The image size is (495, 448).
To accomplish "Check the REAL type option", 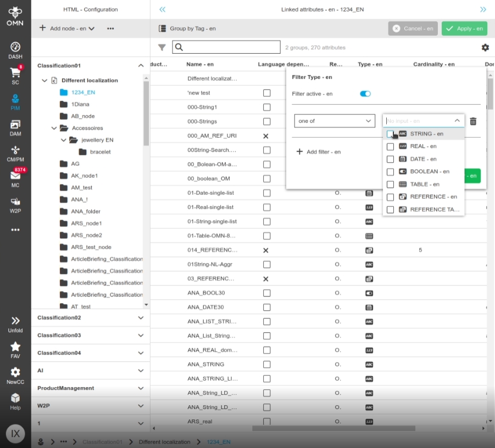I will pos(390,147).
